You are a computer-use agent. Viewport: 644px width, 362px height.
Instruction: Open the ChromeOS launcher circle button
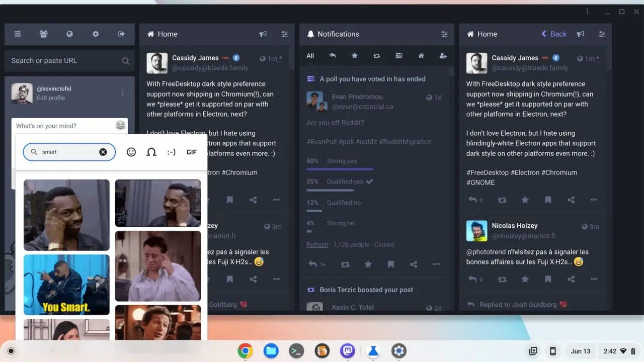11,351
